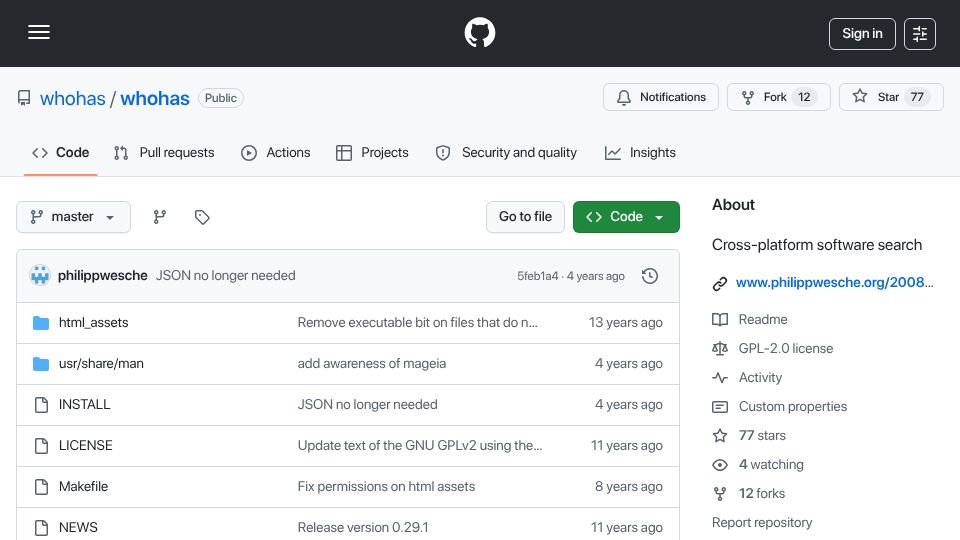Open the whohas repository name link
The width and height of the screenshot is (960, 540).
point(155,99)
